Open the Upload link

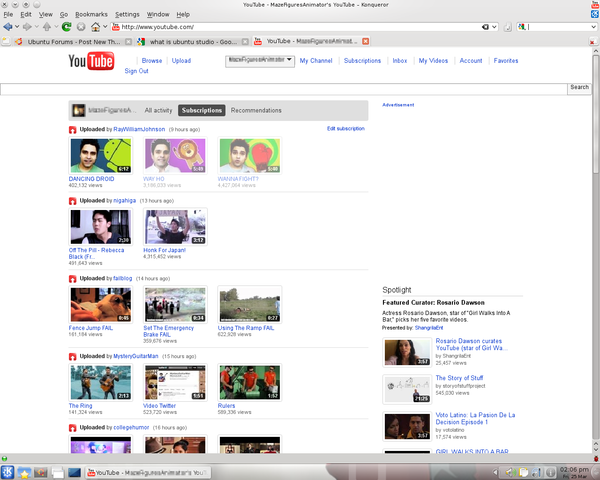[x=181, y=61]
